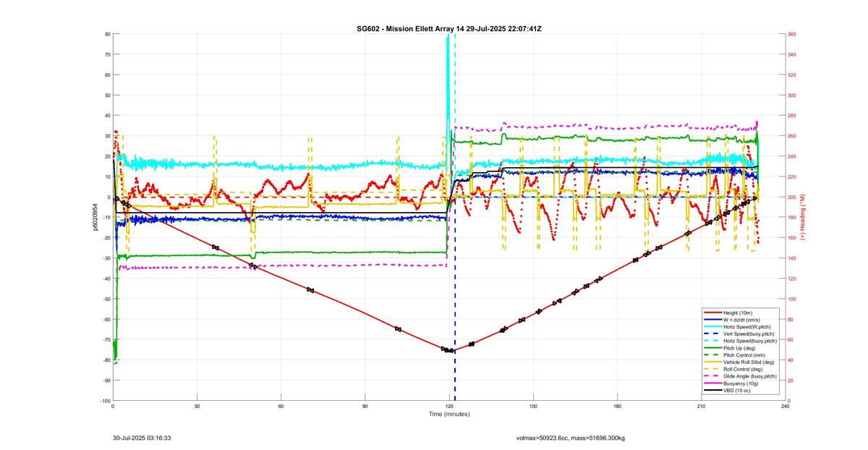This screenshot has height=450, width=868.
Task: Click the left axis tick label "80"
Action: (x=107, y=34)
